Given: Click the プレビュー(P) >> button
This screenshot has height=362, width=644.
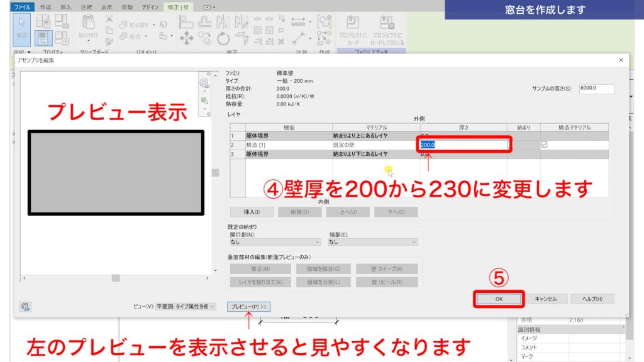Looking at the screenshot, I should tap(250, 308).
